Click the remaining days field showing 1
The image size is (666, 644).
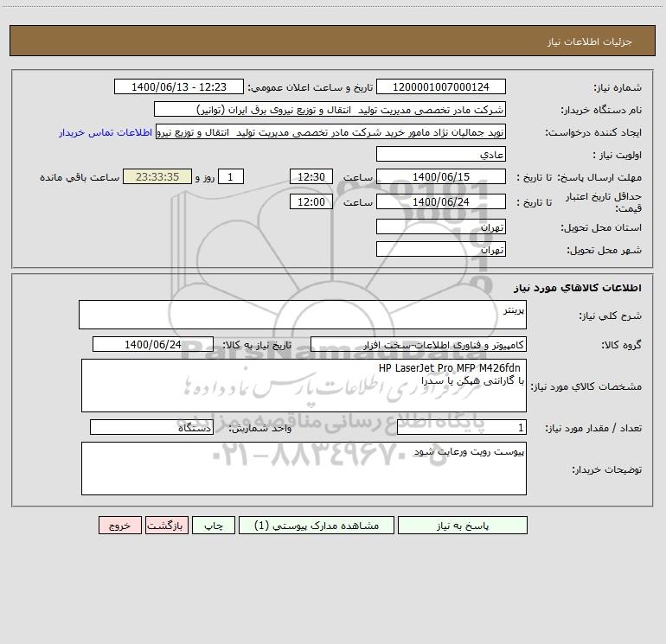click(x=231, y=176)
